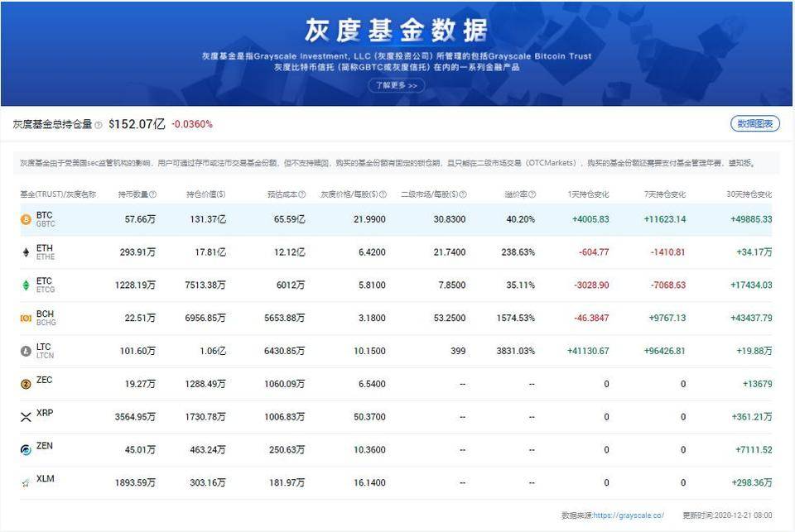Open the grayscale.co data source link
This screenshot has height=532, width=795.
tap(628, 515)
